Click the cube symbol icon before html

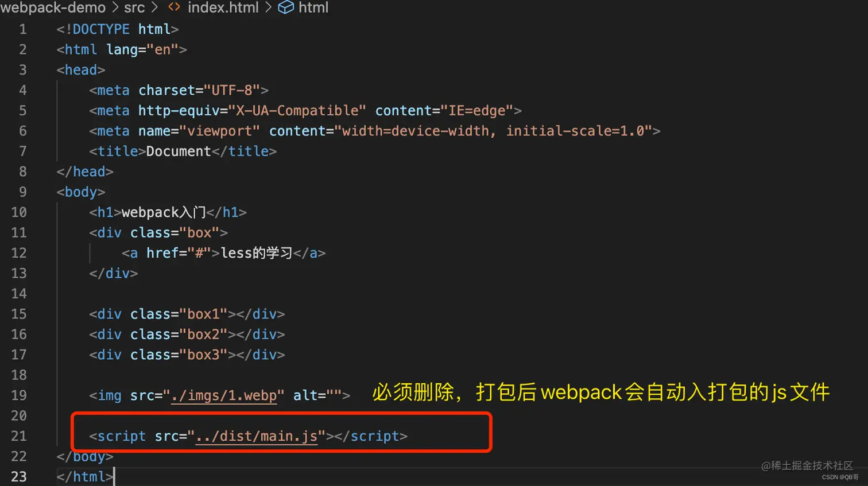[286, 7]
